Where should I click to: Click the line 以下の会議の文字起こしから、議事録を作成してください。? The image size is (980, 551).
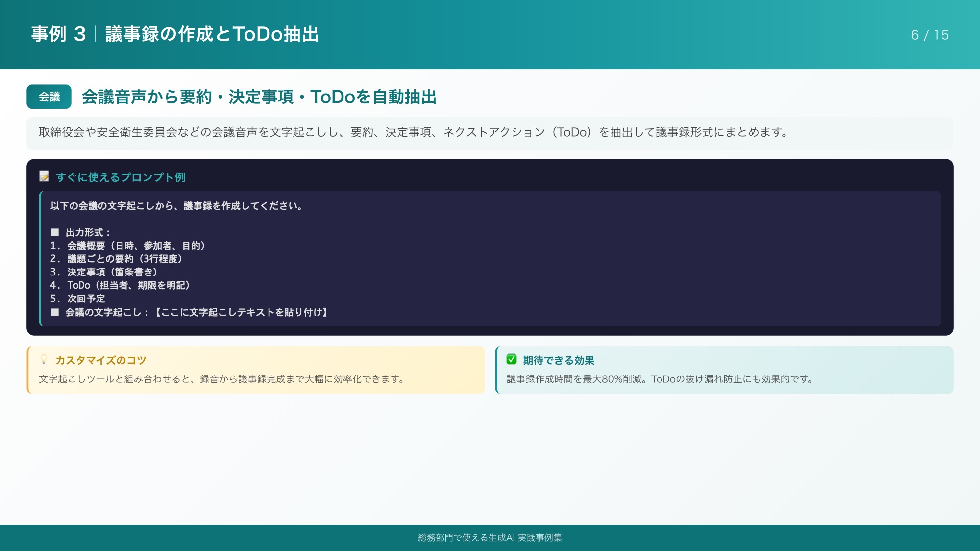coord(177,206)
